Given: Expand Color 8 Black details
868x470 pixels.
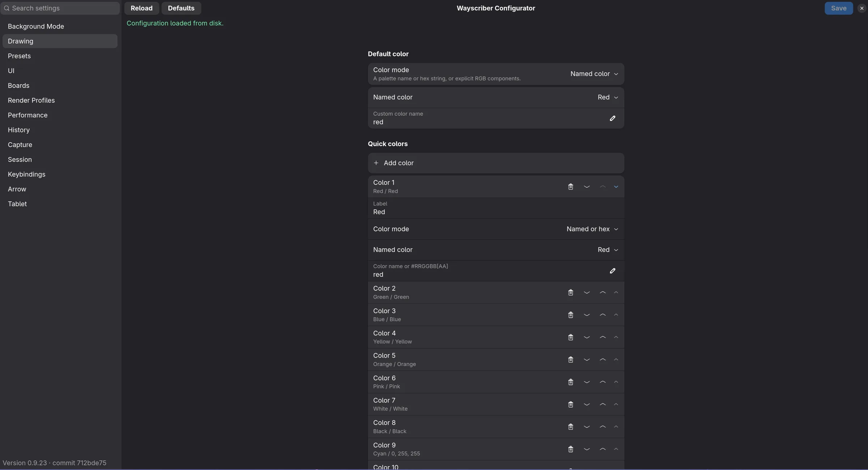Looking at the screenshot, I should coord(616,427).
